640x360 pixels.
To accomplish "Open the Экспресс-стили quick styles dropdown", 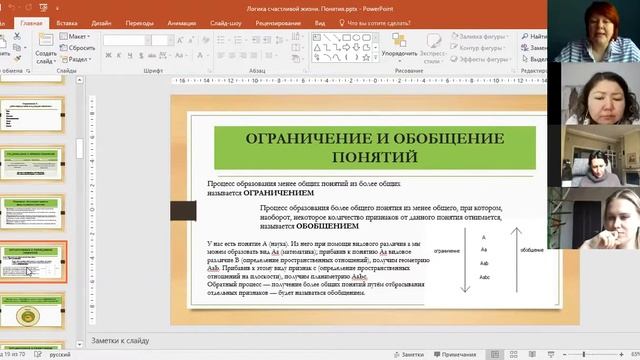I will tap(433, 48).
